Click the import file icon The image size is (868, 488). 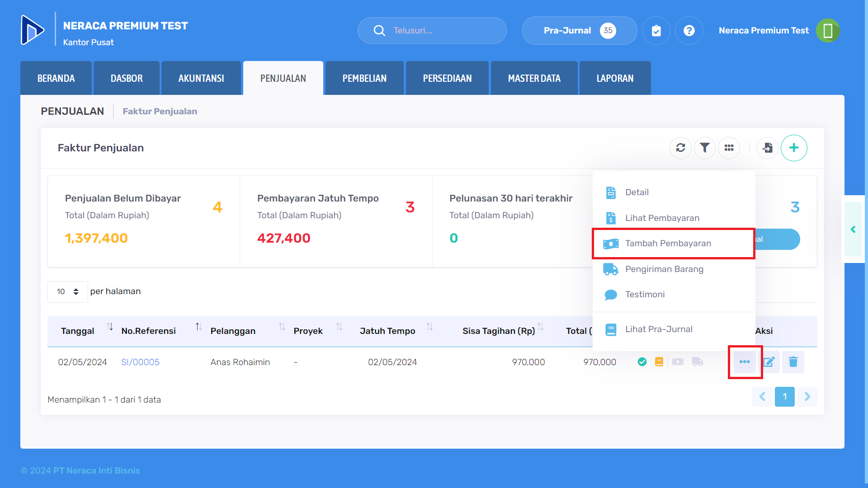coord(767,148)
